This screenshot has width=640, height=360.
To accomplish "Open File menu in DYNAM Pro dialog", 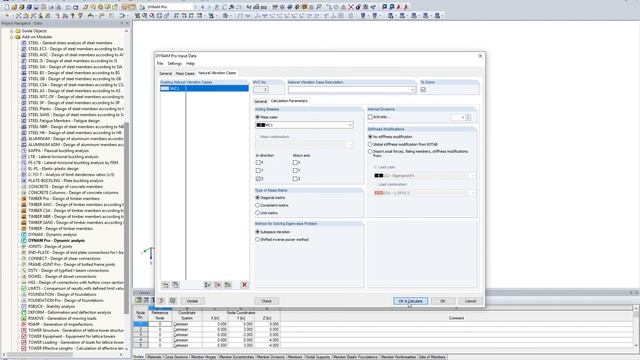I will pyautogui.click(x=160, y=64).
